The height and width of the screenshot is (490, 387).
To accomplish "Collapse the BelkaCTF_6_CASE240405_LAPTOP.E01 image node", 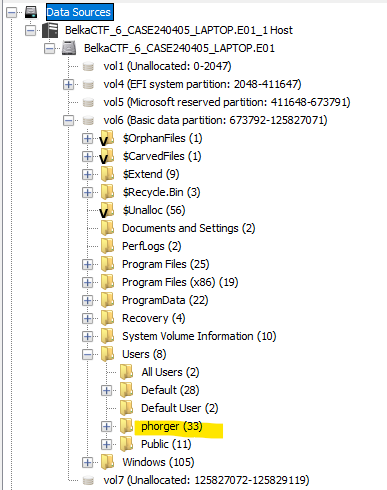I will point(50,49).
